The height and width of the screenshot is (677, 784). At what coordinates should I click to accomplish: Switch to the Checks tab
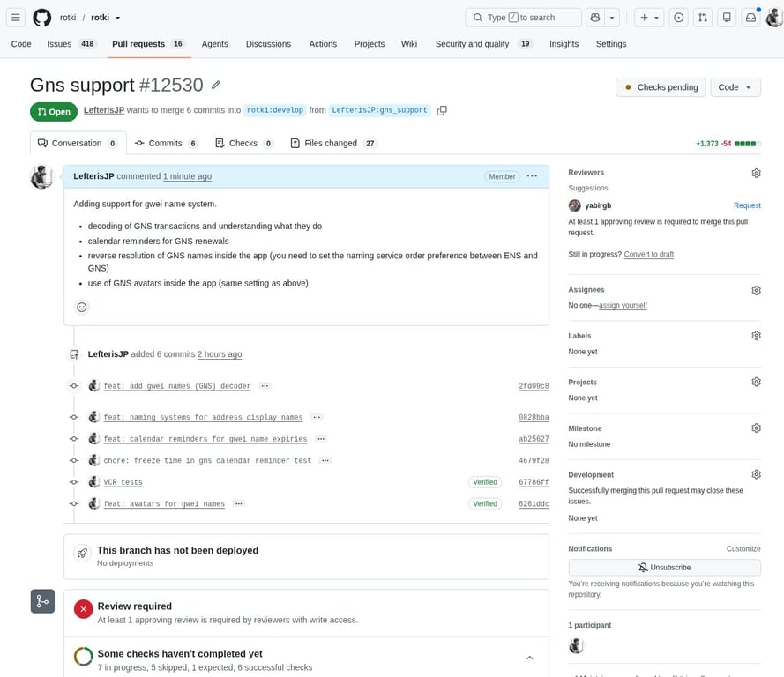point(244,144)
